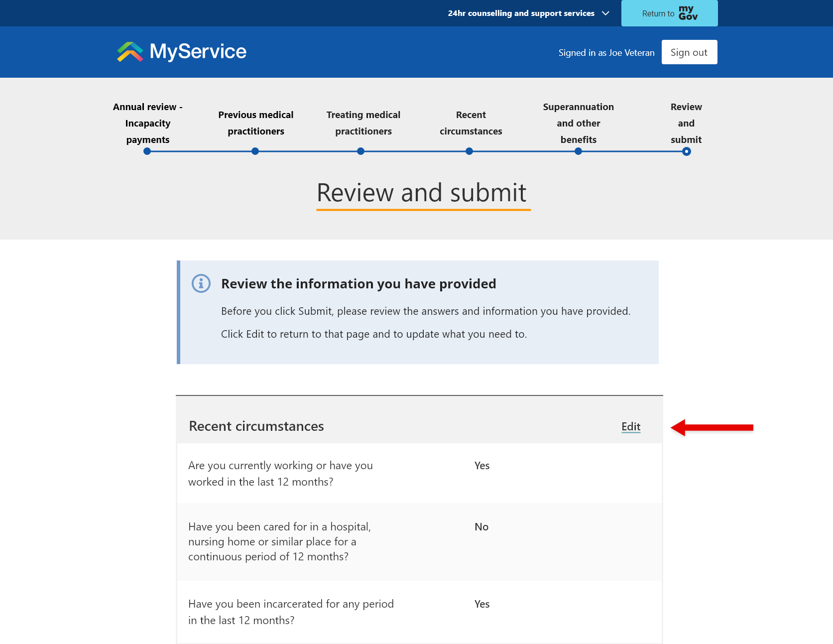This screenshot has width=833, height=644.
Task: Go to the Recent circumstances step label
Action: tap(470, 123)
